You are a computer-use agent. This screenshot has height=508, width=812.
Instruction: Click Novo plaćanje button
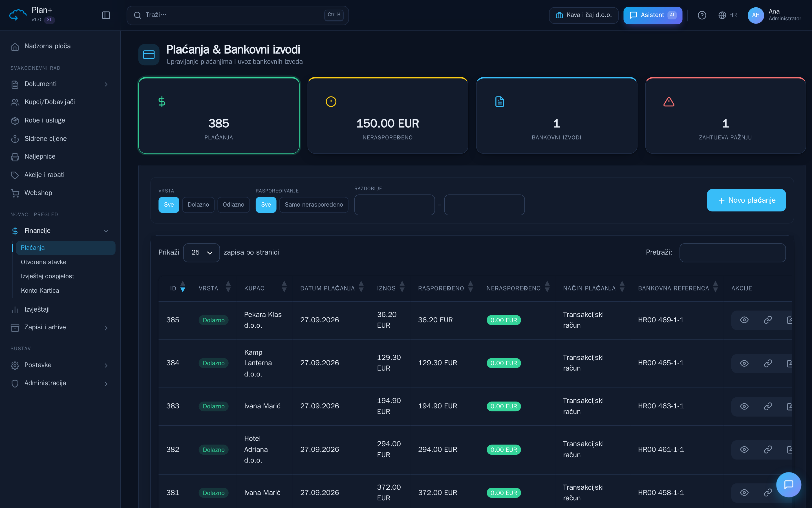pyautogui.click(x=746, y=200)
